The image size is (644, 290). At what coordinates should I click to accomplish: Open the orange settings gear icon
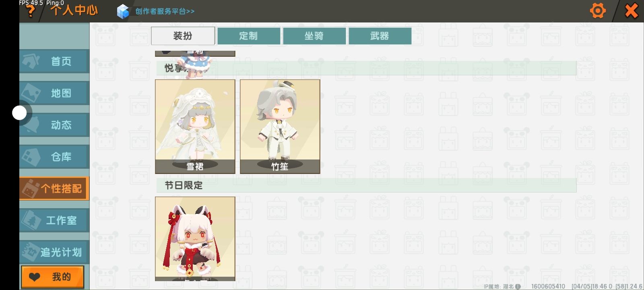598,11
